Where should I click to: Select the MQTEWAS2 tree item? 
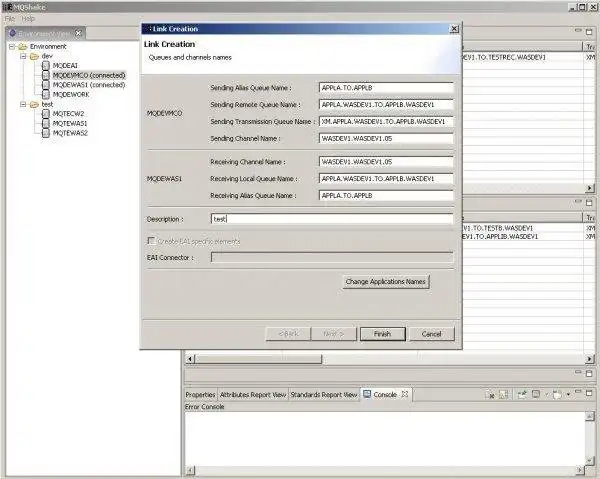pos(70,133)
